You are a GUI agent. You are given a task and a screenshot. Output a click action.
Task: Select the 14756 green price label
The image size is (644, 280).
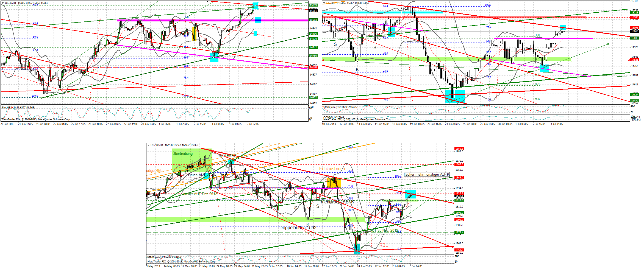click(313, 56)
